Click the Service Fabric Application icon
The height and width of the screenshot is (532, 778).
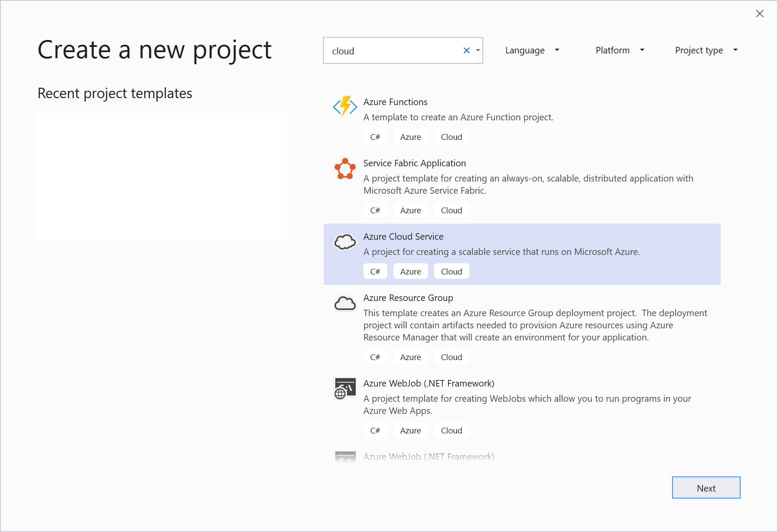(x=345, y=169)
